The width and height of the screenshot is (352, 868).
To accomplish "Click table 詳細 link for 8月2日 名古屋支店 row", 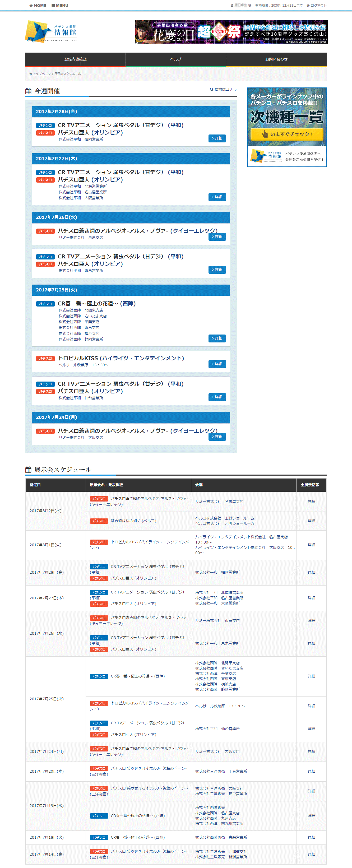I will coord(311,502).
